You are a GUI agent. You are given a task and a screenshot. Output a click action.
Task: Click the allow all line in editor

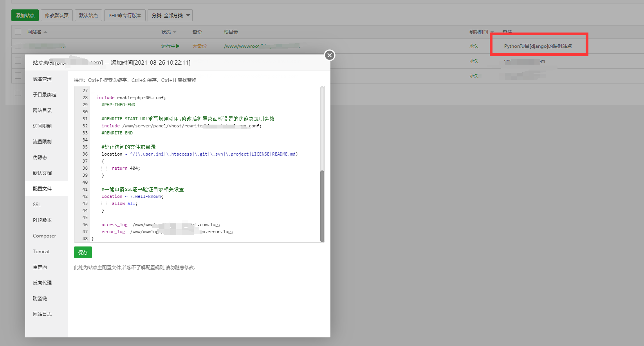pyautogui.click(x=124, y=203)
